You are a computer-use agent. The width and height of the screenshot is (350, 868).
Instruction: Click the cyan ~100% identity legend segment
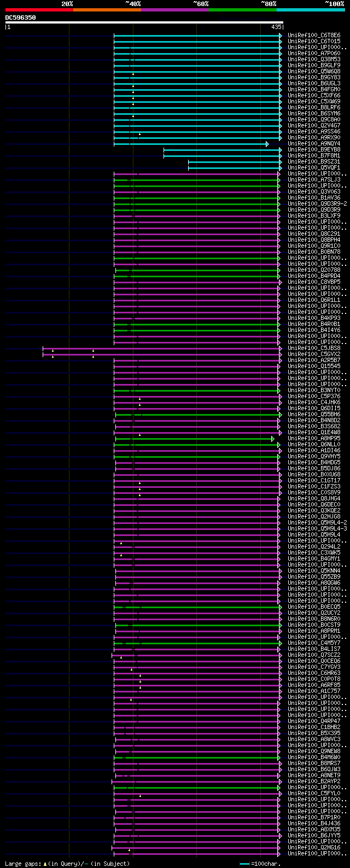click(x=311, y=10)
